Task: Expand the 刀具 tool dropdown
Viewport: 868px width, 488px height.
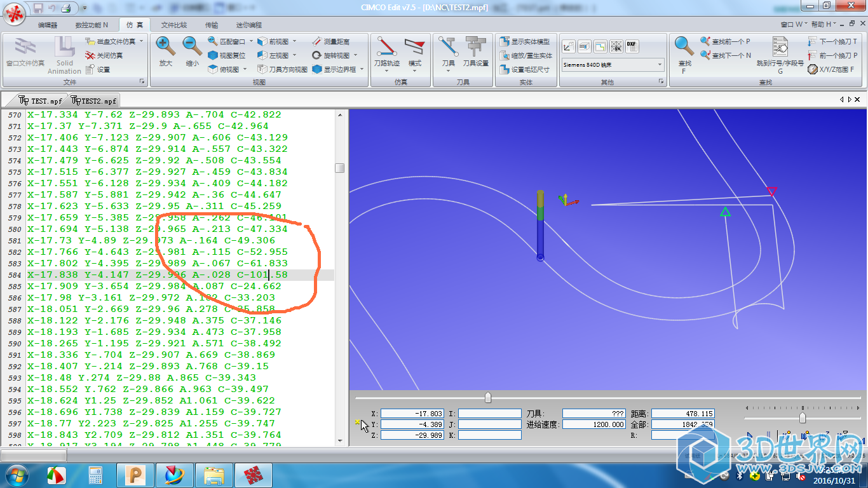Action: (449, 70)
